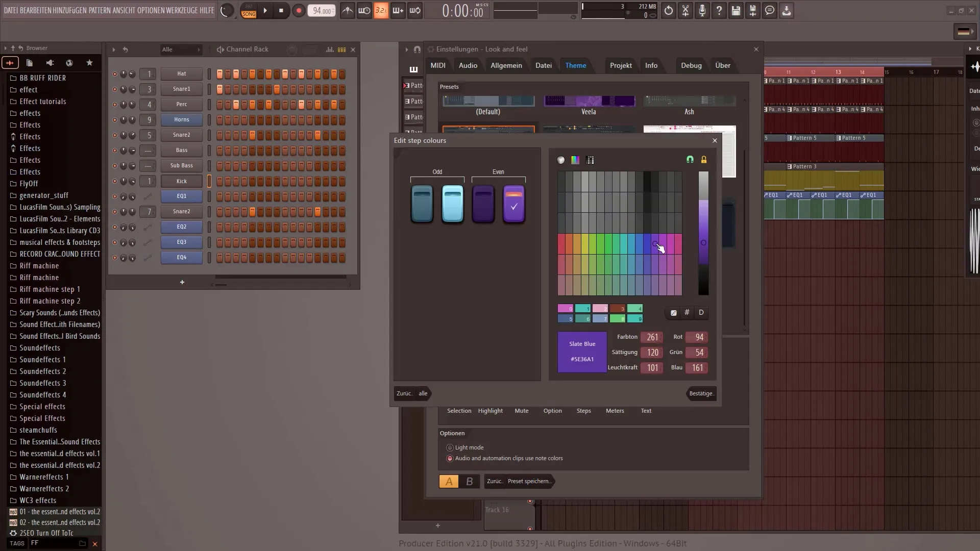Switch to the B state button

[x=469, y=481]
